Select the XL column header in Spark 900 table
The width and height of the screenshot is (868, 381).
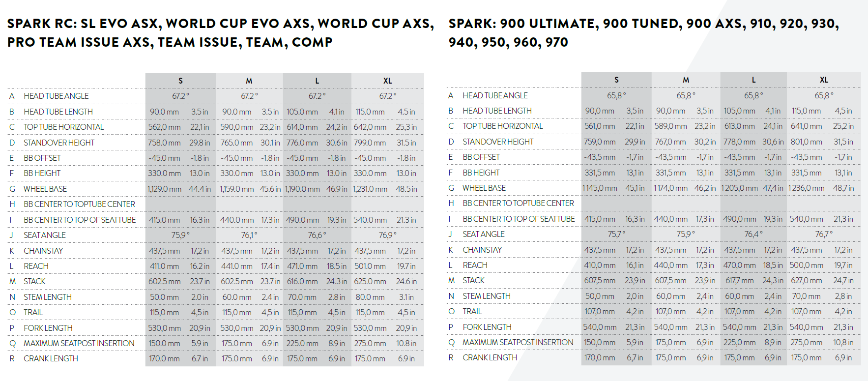coord(824,80)
